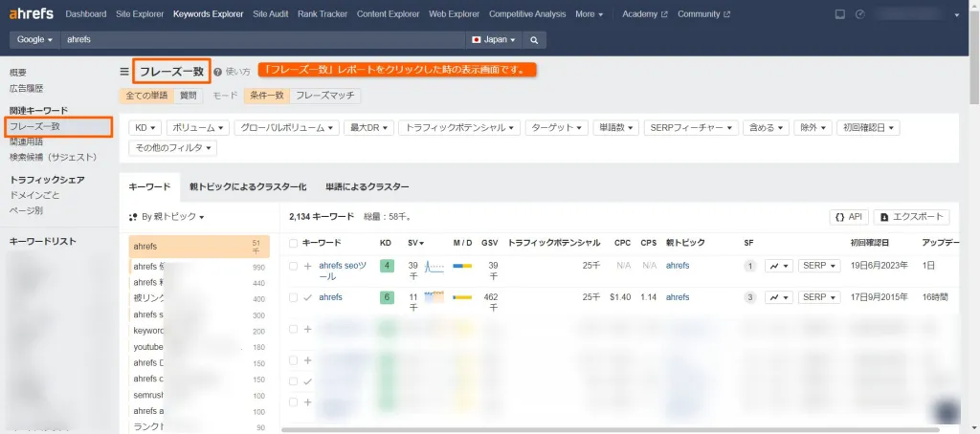
Task: Open 広告履歴 in sidebar
Action: [x=26, y=89]
